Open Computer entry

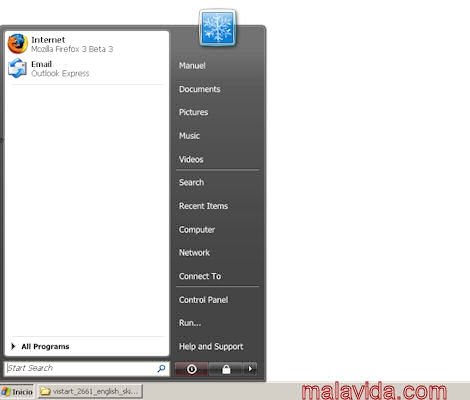[197, 230]
